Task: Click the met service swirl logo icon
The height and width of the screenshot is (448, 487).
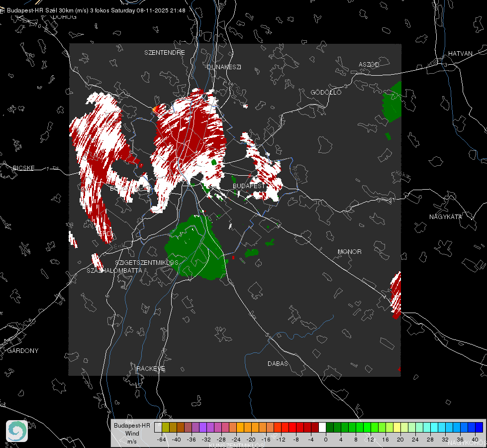Action: click(17, 431)
